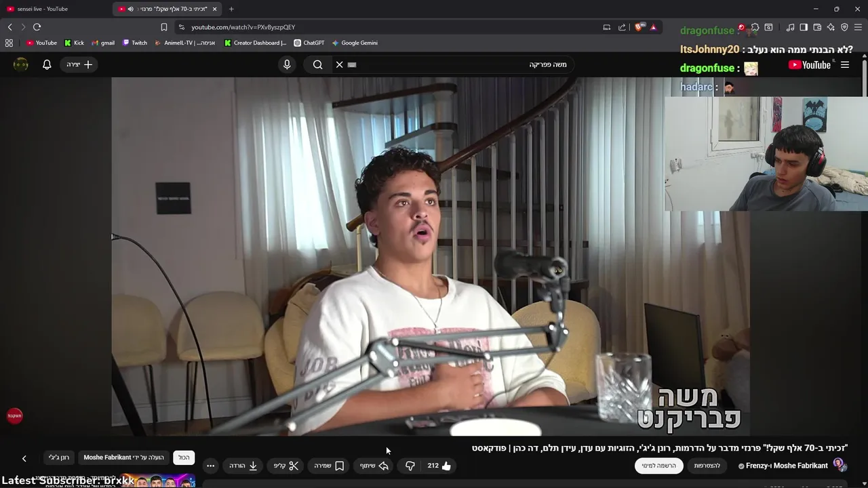Select the 'רונן ג'יג'י' filter chip
This screenshot has width=868, height=488.
pos(59,457)
